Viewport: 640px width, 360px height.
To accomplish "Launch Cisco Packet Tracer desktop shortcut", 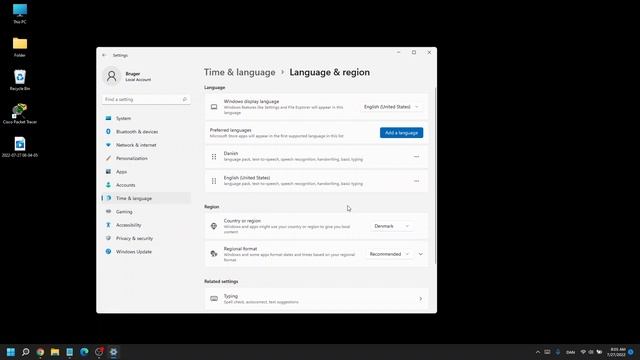I will pos(20,113).
